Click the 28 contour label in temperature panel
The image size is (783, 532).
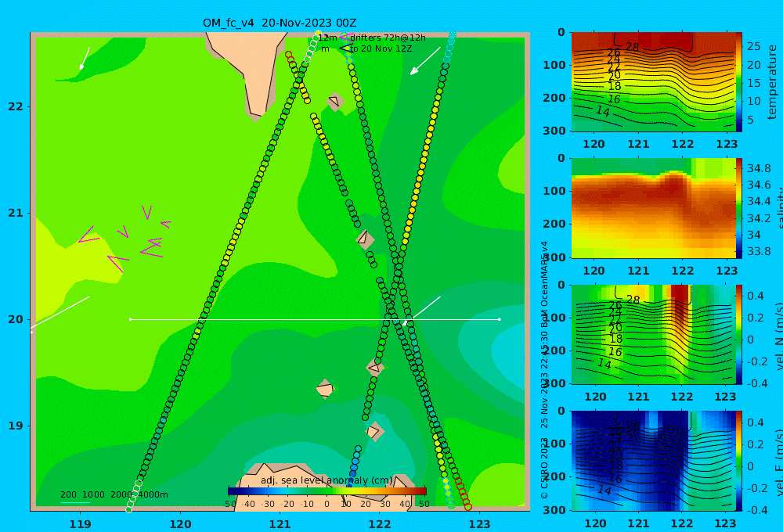632,48
